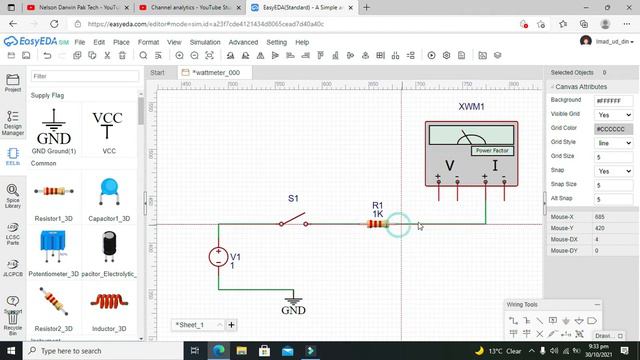Click switch S1 on the schematic
The height and width of the screenshot is (360, 640).
point(293,220)
